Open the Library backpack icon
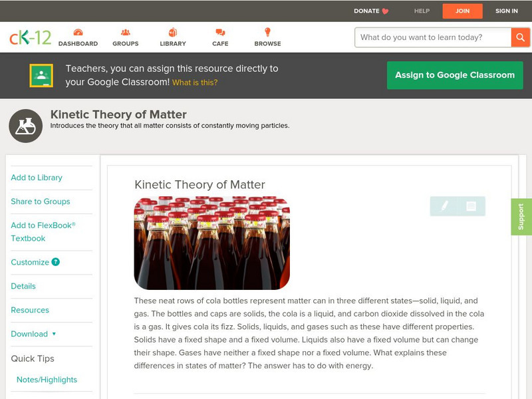Image resolution: width=532 pixels, height=399 pixels. pyautogui.click(x=173, y=32)
